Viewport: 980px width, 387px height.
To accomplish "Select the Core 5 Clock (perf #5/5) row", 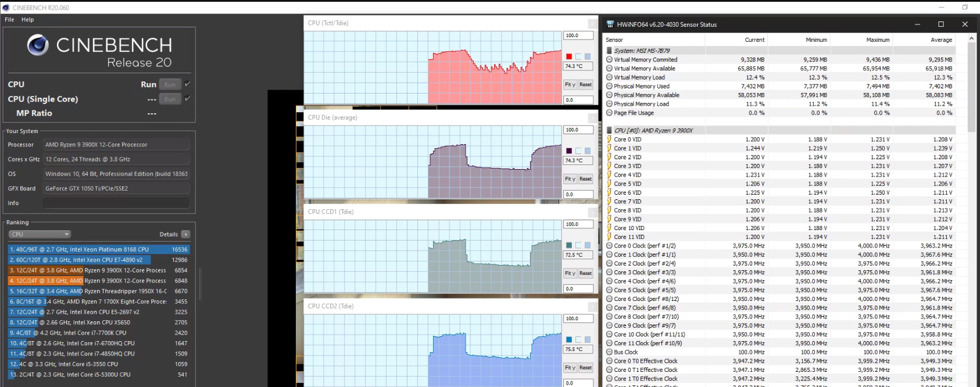I will 780,290.
